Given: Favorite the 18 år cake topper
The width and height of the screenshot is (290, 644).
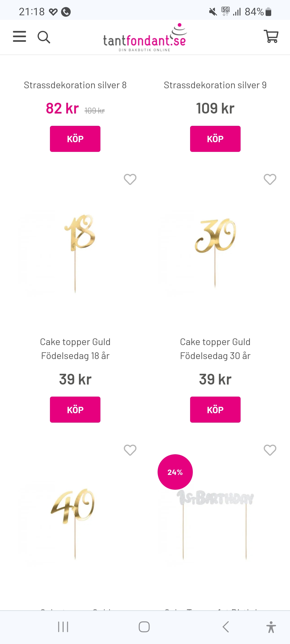Looking at the screenshot, I should tap(130, 179).
